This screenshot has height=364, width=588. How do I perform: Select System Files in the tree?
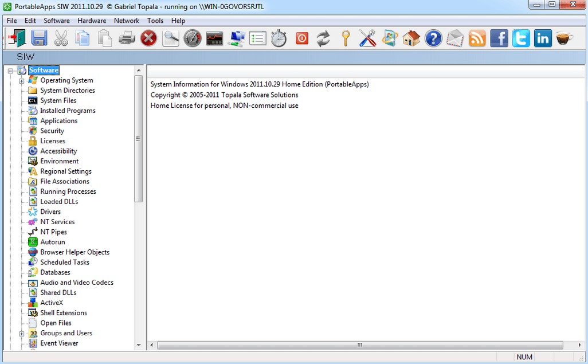[58, 100]
